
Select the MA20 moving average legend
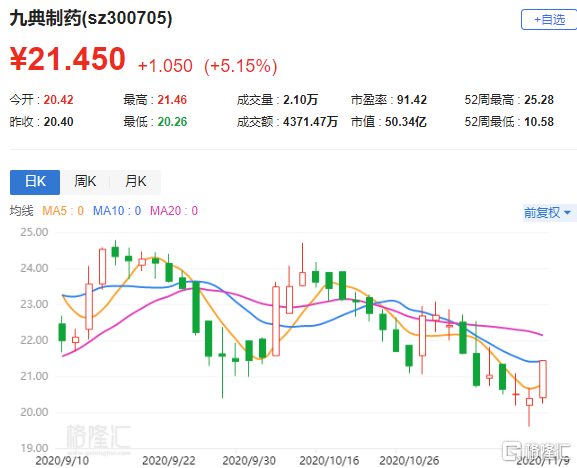pyautogui.click(x=174, y=211)
